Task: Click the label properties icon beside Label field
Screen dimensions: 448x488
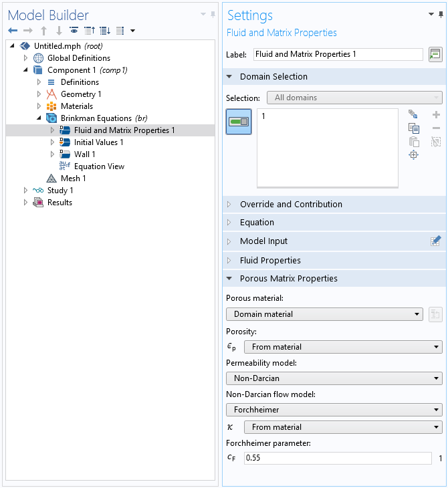Action: click(435, 55)
